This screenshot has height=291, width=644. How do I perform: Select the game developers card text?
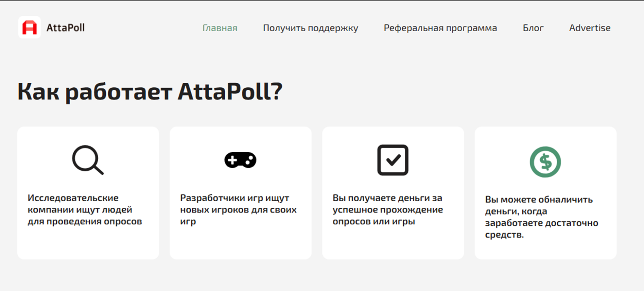tap(238, 209)
